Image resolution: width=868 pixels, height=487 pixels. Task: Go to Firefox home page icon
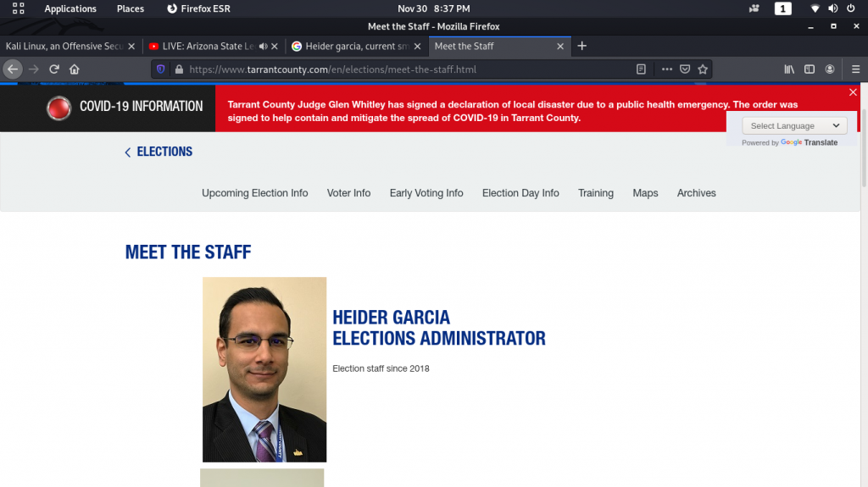pyautogui.click(x=75, y=69)
